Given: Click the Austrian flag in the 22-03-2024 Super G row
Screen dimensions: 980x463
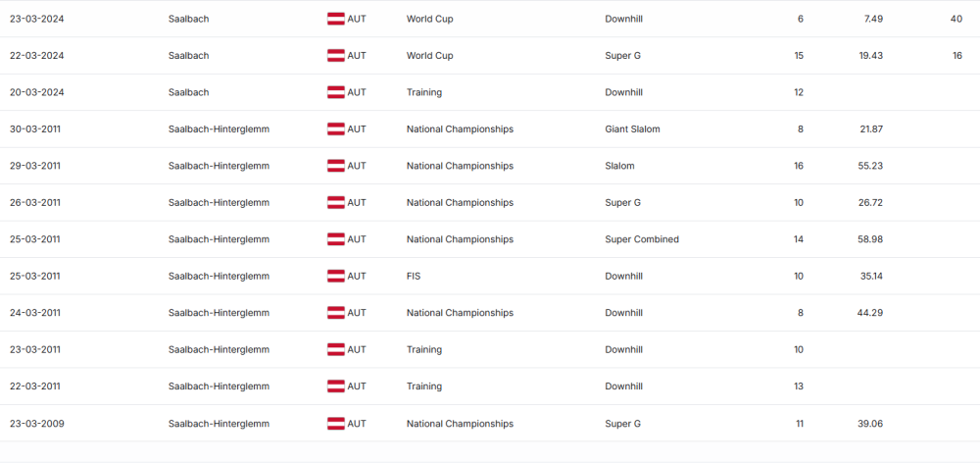Looking at the screenshot, I should pos(335,56).
